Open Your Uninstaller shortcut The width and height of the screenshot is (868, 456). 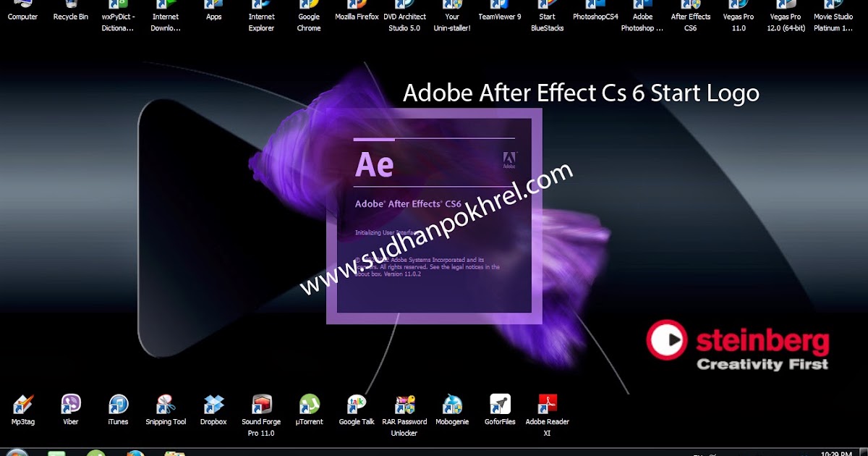click(x=452, y=16)
